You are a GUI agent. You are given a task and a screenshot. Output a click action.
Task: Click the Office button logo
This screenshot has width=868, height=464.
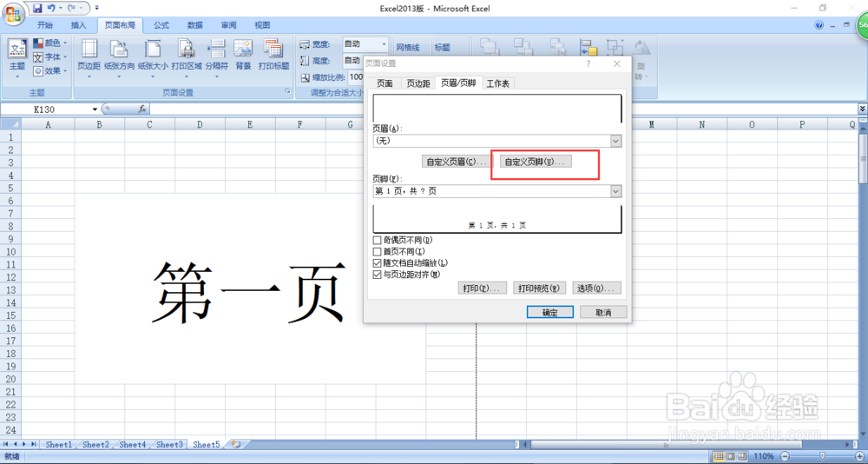pos(13,13)
